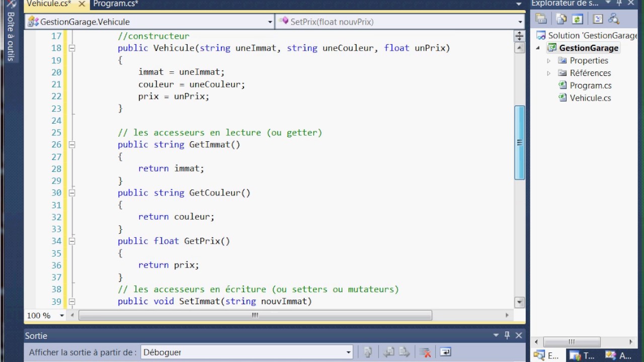Expand the Properties node

point(549,61)
